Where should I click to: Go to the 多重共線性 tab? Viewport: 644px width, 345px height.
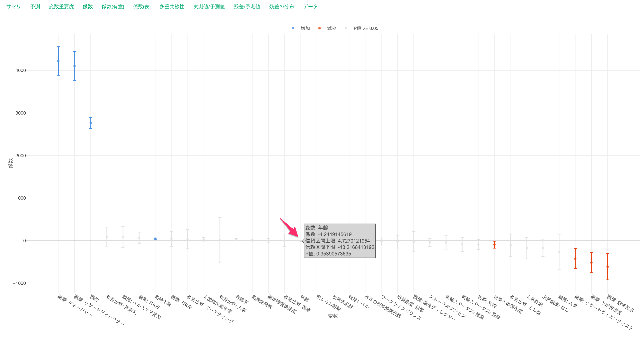click(172, 6)
